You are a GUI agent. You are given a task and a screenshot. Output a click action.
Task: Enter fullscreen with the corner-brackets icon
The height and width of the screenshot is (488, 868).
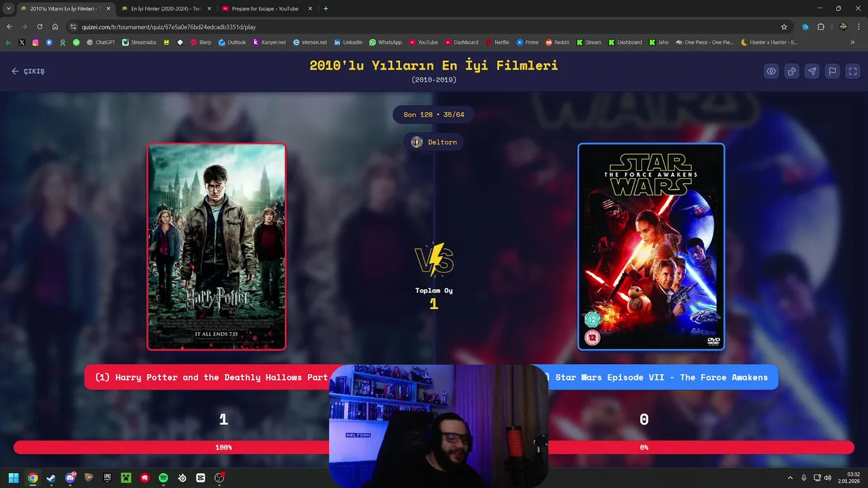point(853,71)
